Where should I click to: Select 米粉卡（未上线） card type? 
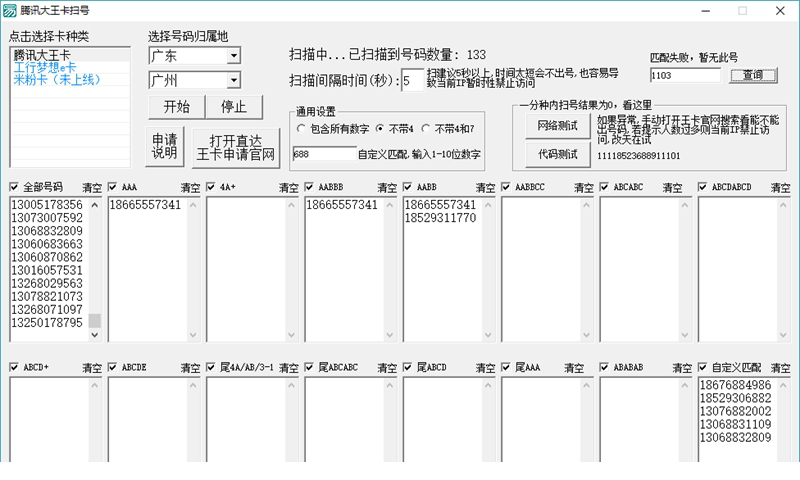pyautogui.click(x=70, y=80)
